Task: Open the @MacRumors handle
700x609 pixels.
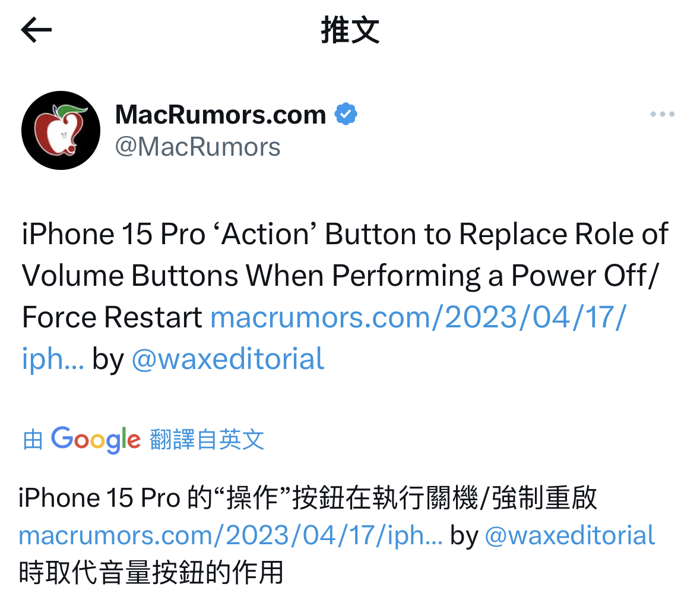Action: coord(198,147)
